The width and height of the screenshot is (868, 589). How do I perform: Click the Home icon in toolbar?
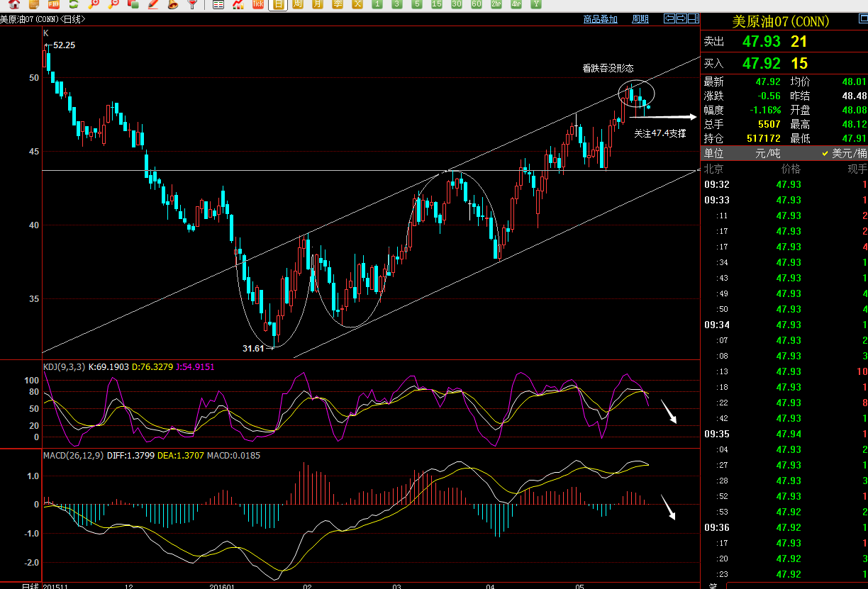point(13,4)
